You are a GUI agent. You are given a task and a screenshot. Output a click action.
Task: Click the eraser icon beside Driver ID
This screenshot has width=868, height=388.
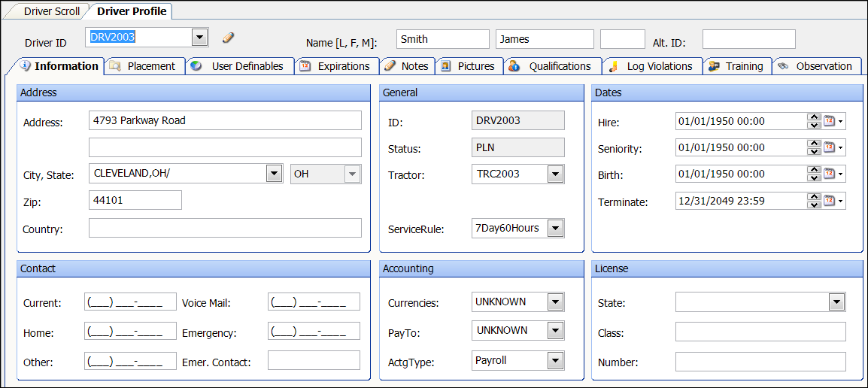click(229, 38)
